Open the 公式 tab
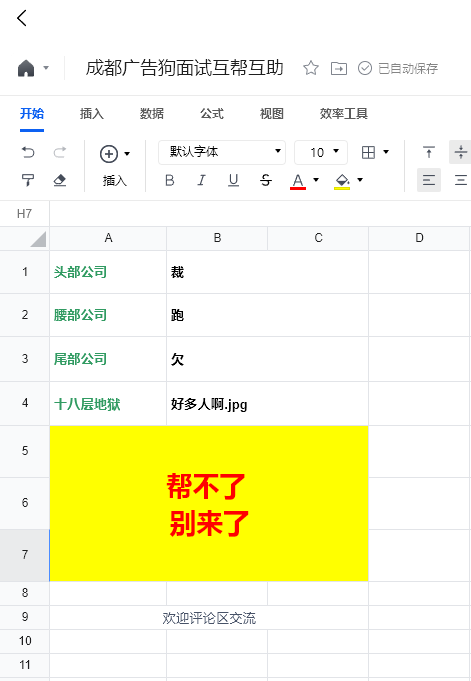471x681 pixels. 212,114
